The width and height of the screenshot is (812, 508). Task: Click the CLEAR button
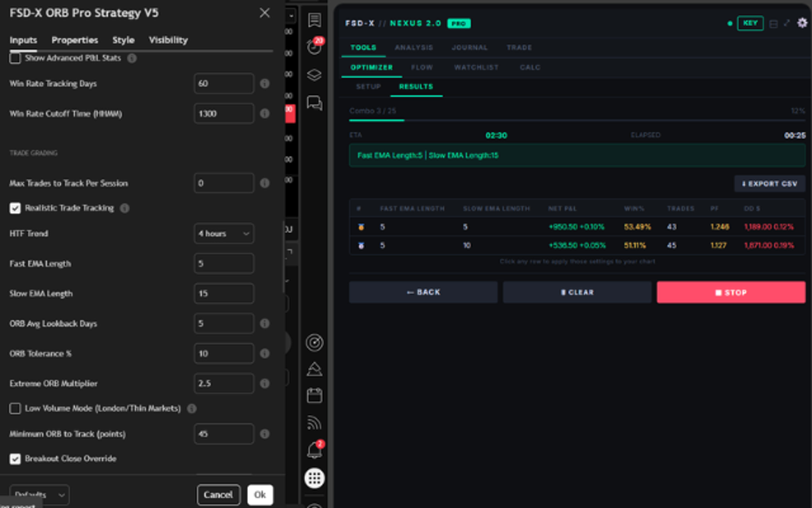577,292
